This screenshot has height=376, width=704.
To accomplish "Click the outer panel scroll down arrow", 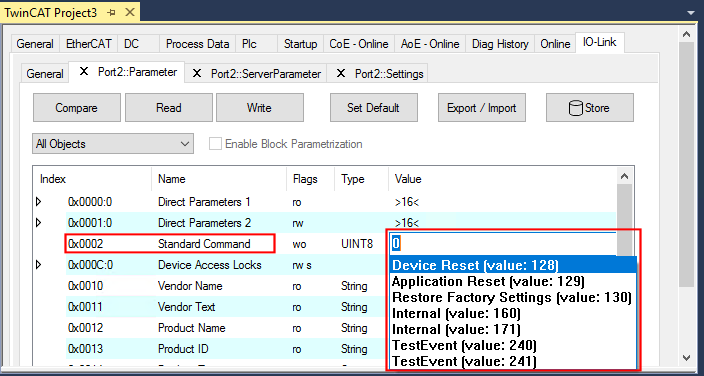I will pos(686,358).
